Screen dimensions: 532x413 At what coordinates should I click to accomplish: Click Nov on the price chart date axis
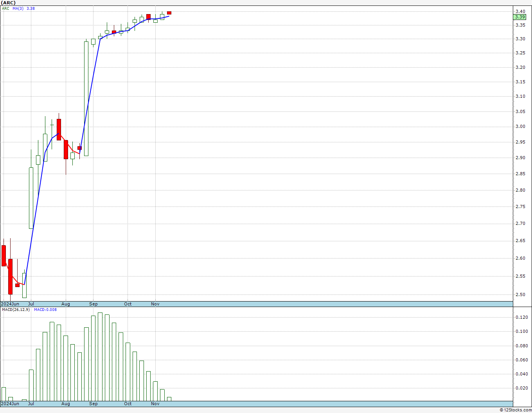tap(155, 304)
